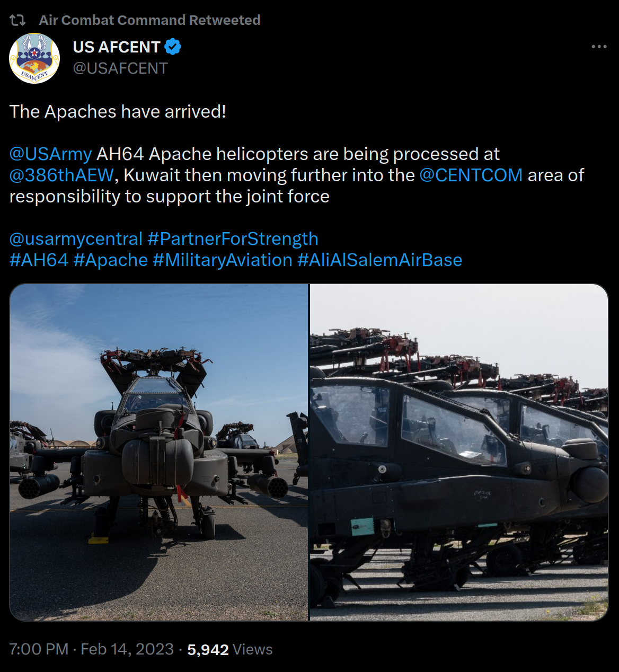Click the Air Combat Command Retweeted label
Viewport: 619px width, 672px height.
[x=149, y=20]
